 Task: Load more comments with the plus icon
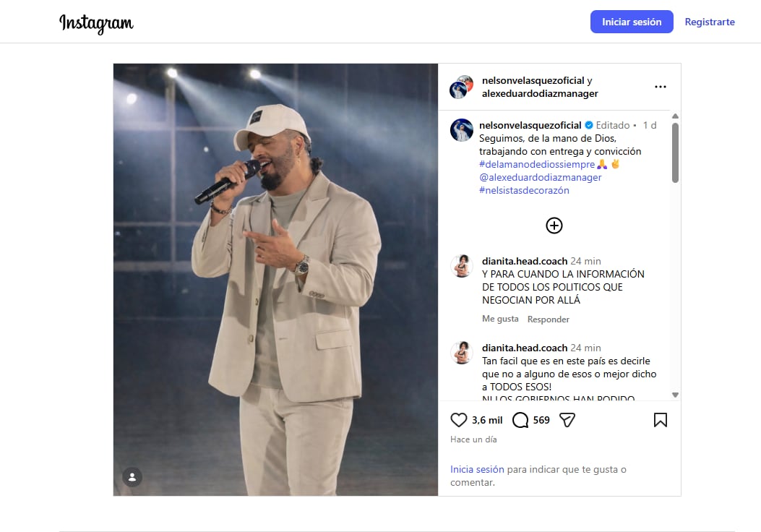[x=554, y=226]
